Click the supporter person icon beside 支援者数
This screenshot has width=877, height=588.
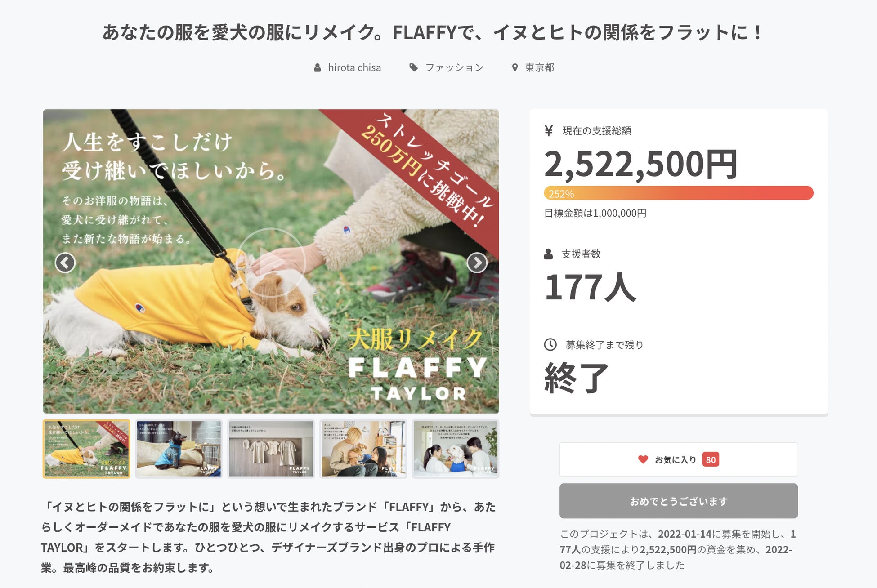(548, 254)
